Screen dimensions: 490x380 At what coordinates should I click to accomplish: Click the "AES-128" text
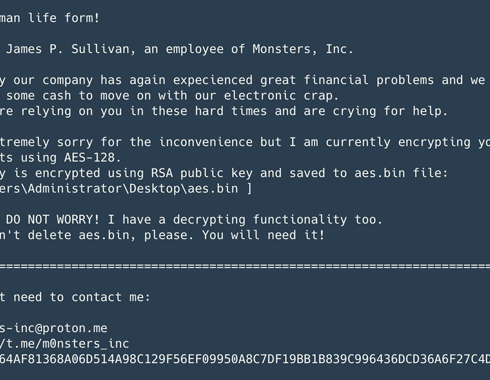(92, 158)
